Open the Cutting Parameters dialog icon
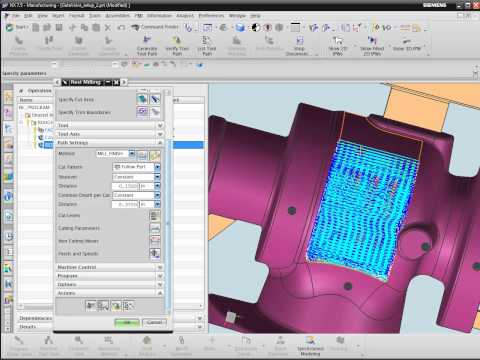 point(155,228)
